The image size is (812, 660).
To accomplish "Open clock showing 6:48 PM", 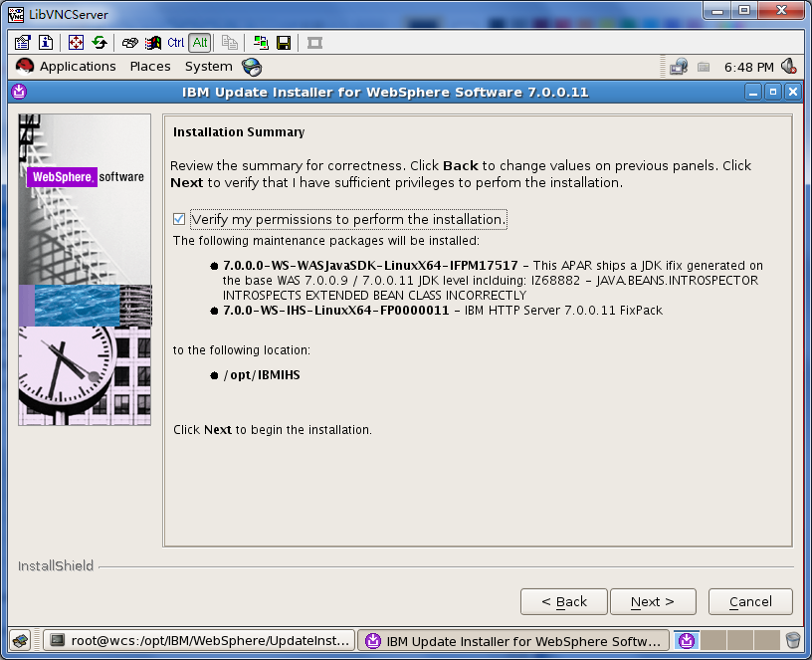I will pos(749,68).
